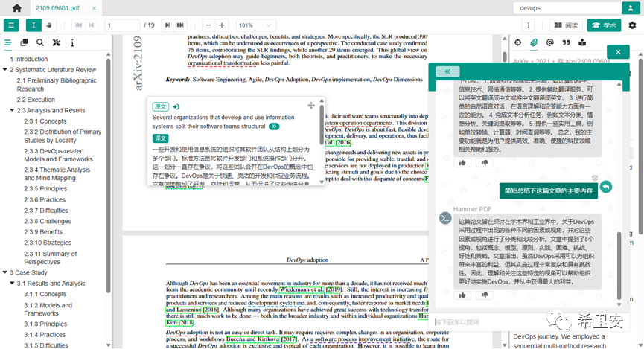Switch to the 2109.09601.pdf tab
The height and width of the screenshot is (349, 644).
57,8
